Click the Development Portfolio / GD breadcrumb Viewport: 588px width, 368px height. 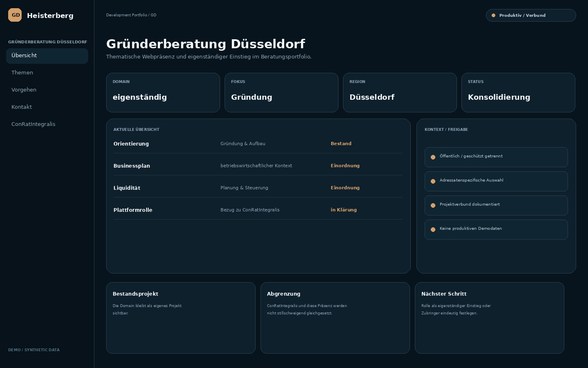131,15
